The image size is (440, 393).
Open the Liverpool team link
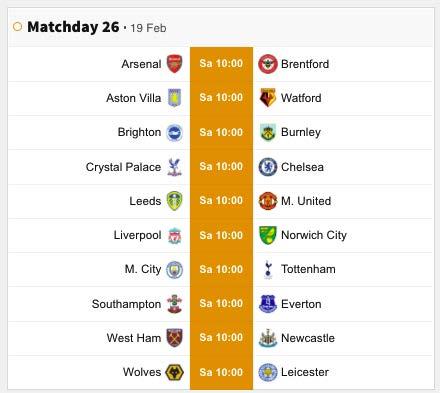[137, 235]
